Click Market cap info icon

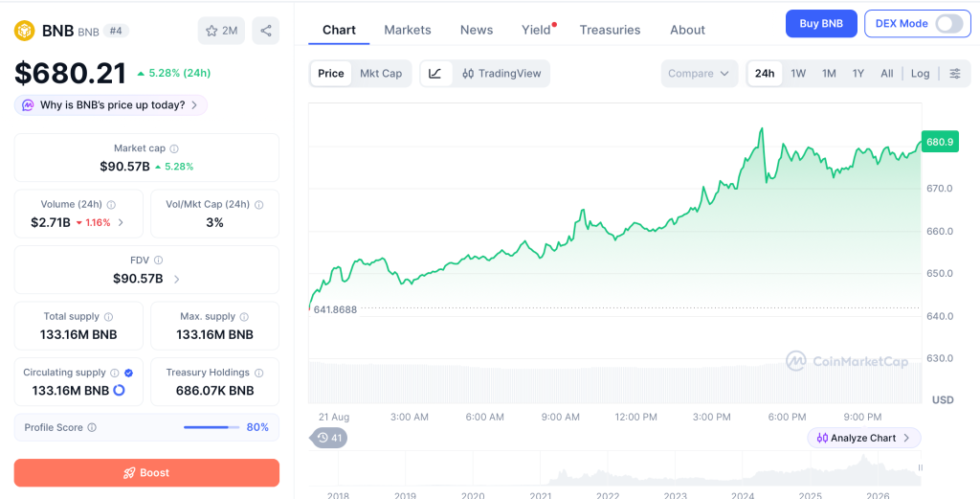click(174, 148)
